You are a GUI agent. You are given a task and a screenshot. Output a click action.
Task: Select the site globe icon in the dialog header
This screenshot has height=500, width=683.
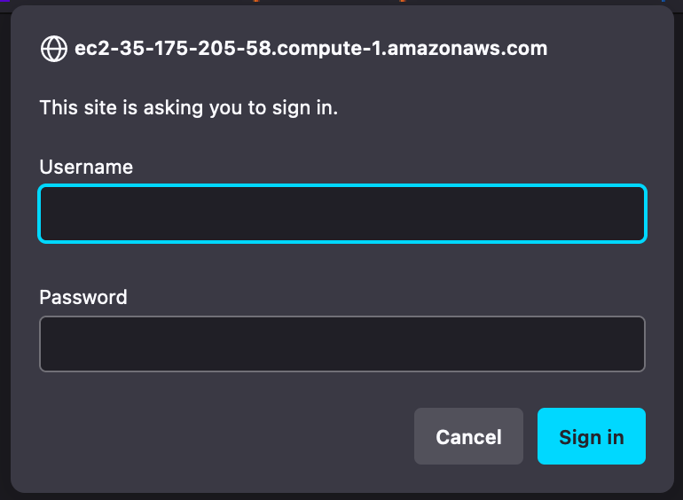click(53, 48)
